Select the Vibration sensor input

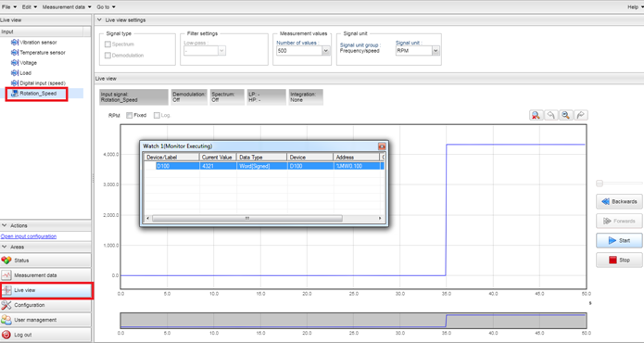(34, 43)
